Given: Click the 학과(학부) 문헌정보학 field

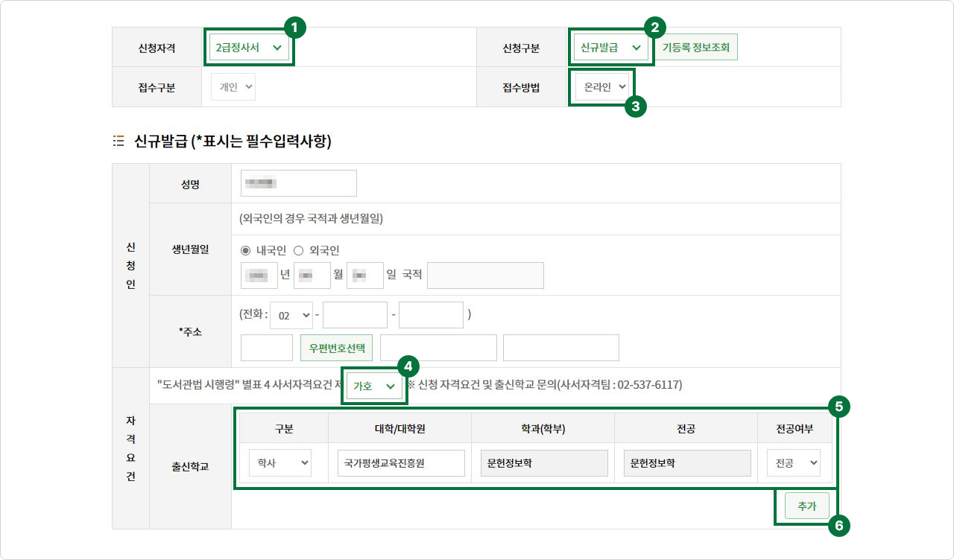Looking at the screenshot, I should click(x=544, y=463).
